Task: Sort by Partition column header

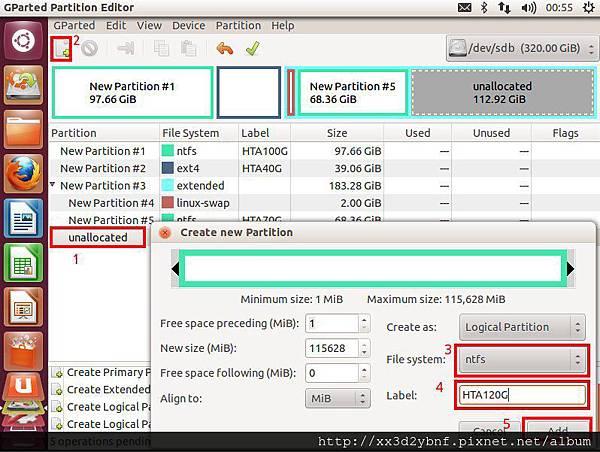Action: (104, 133)
